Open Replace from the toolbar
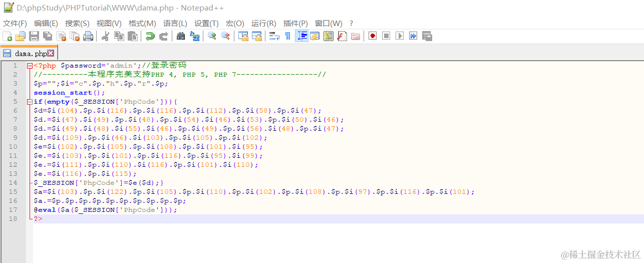Screen dimensions: 644x263 pos(194,36)
